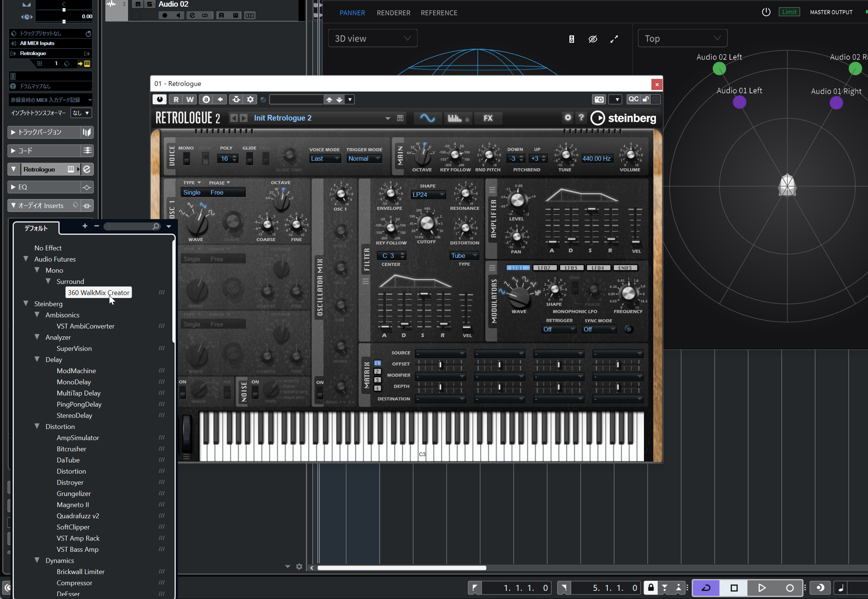Click the Steinberg logo

pyautogui.click(x=623, y=118)
